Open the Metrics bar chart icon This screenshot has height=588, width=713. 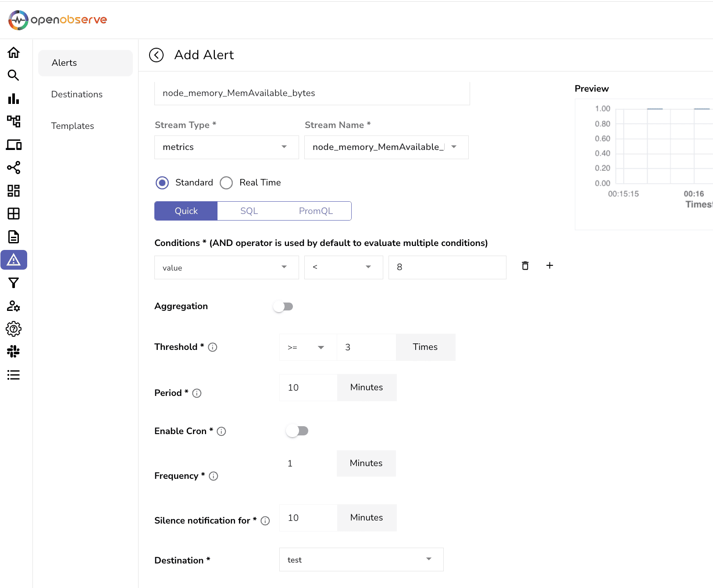(14, 99)
